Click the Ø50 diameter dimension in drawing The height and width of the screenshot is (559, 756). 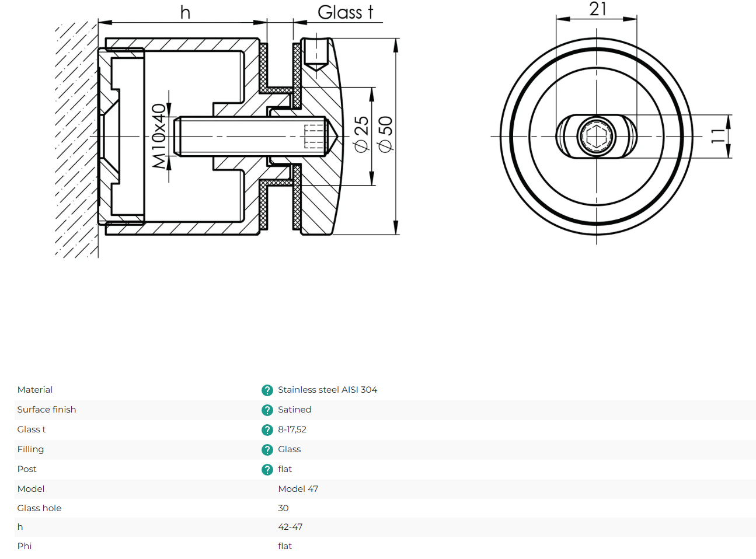[386, 134]
